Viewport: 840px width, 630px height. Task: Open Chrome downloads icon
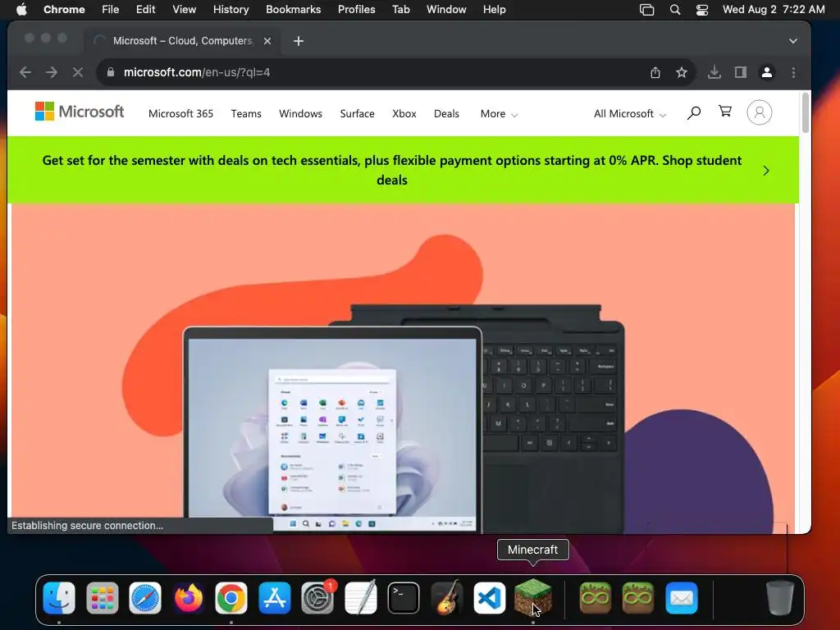(x=714, y=72)
